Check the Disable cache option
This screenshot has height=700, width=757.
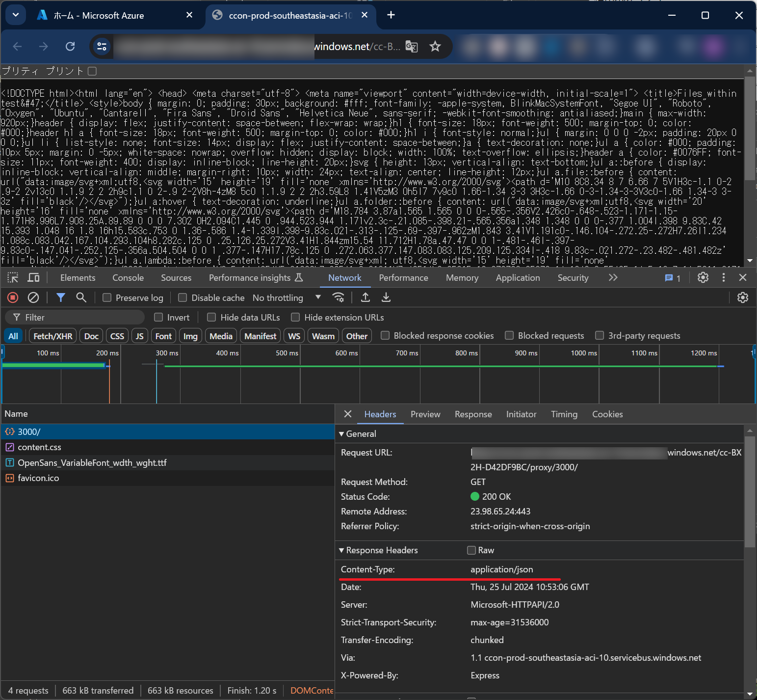coord(183,298)
